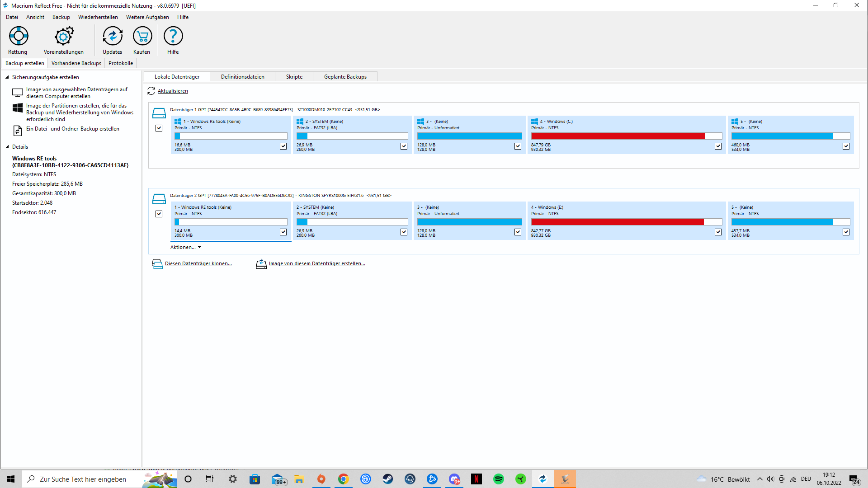Open Hilfe question mark icon
Viewport: 868px width, 488px height.
(x=173, y=36)
